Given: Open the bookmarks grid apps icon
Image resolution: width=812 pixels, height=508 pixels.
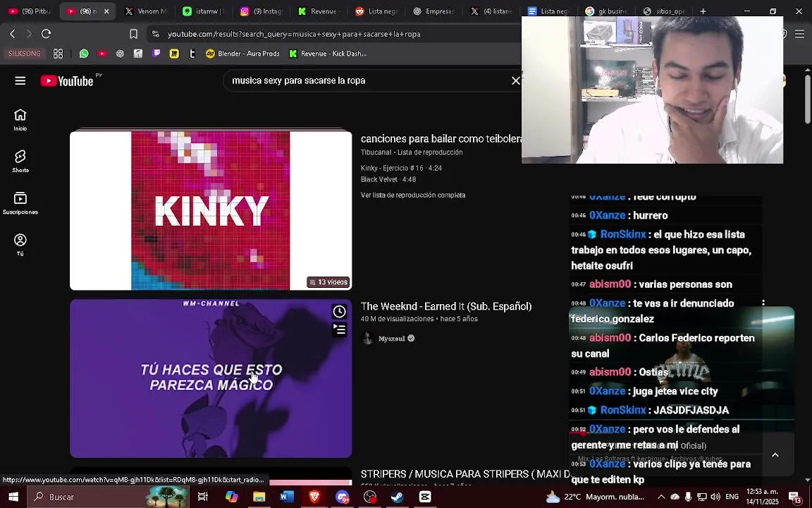Looking at the screenshot, I should click(58, 54).
